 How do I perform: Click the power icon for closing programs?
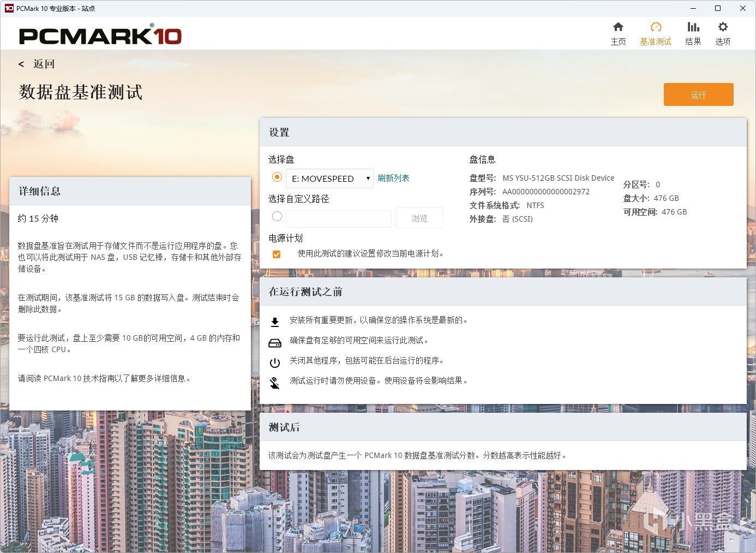tap(275, 362)
